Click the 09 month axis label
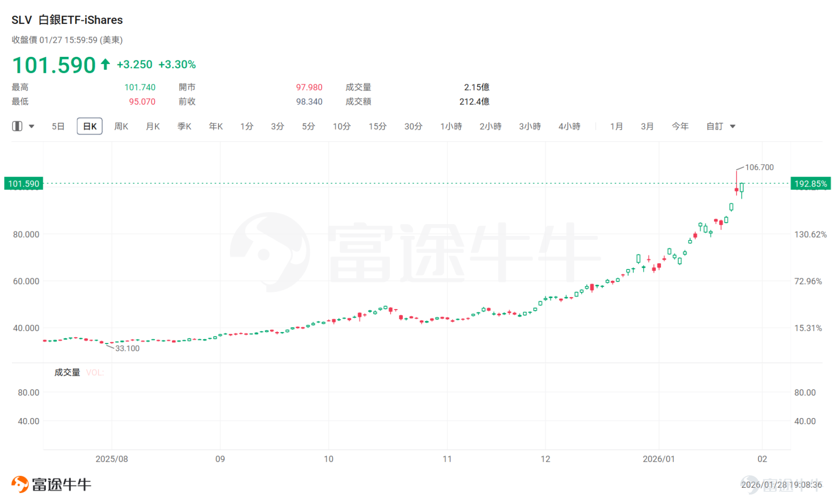This screenshot has width=834, height=504. (x=220, y=459)
